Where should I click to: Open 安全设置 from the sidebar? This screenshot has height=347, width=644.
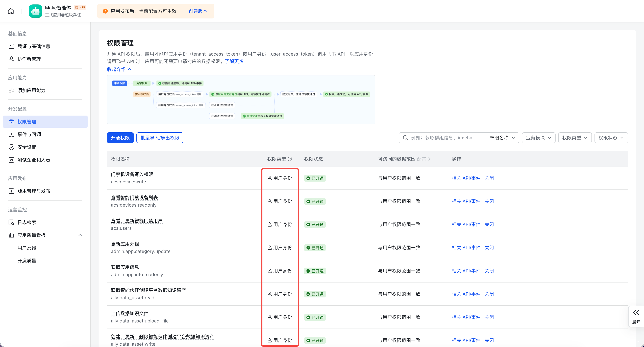[x=27, y=147]
